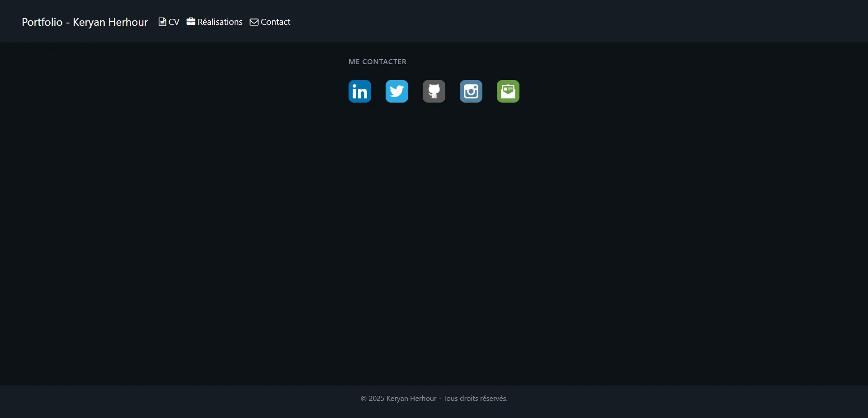
Task: Open the Twitter social link
Action: [x=396, y=91]
